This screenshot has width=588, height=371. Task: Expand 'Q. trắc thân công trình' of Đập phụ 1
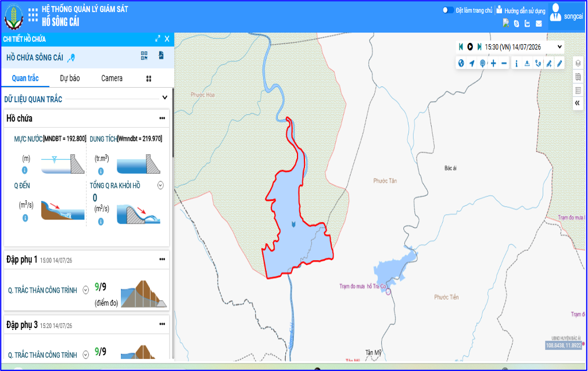coord(85,290)
